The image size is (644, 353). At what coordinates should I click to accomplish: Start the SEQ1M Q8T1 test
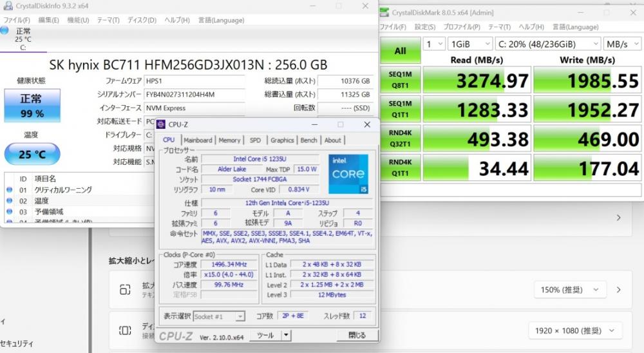click(x=401, y=80)
